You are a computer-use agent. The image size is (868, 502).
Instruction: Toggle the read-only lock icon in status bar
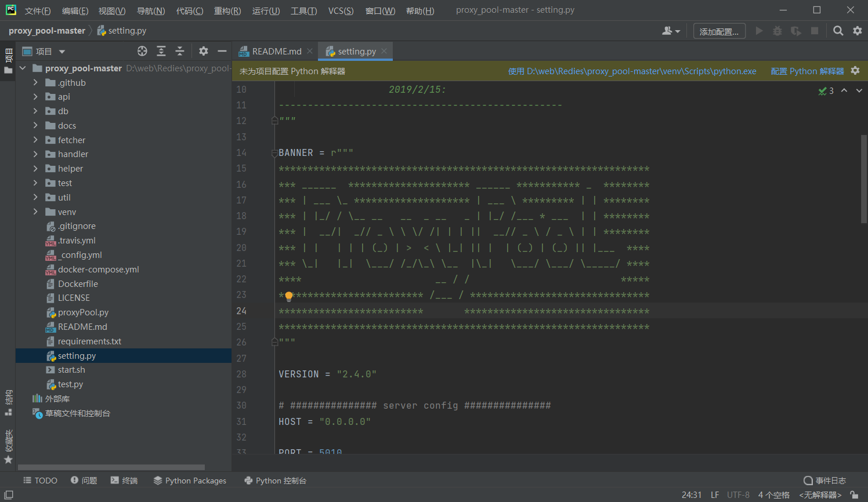click(854, 495)
